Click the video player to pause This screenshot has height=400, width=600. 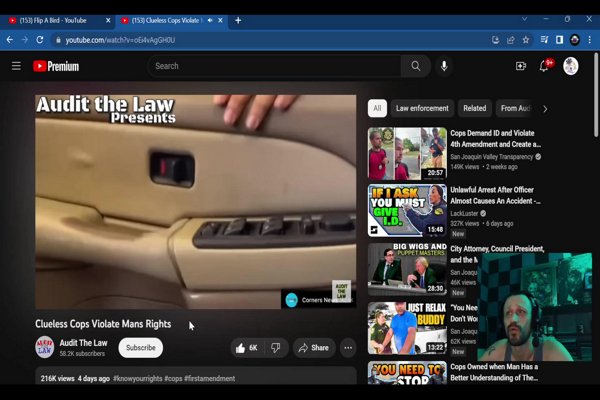click(196, 202)
